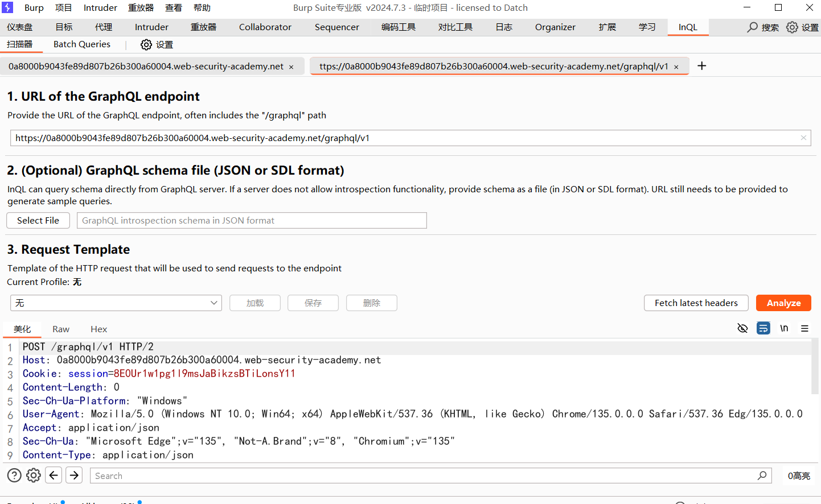Viewport: 821px width, 504px height.
Task: Click the Cookie session header line
Action: point(159,374)
